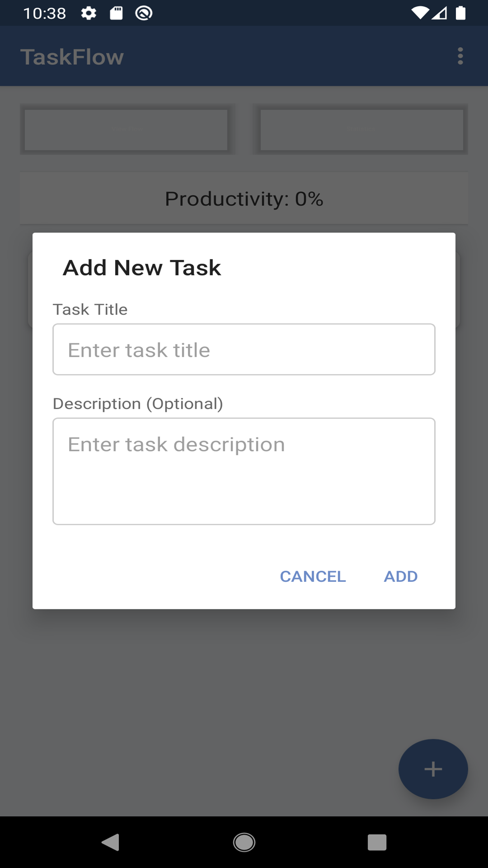488x868 pixels.
Task: Tap the SD card status bar icon
Action: [116, 13]
